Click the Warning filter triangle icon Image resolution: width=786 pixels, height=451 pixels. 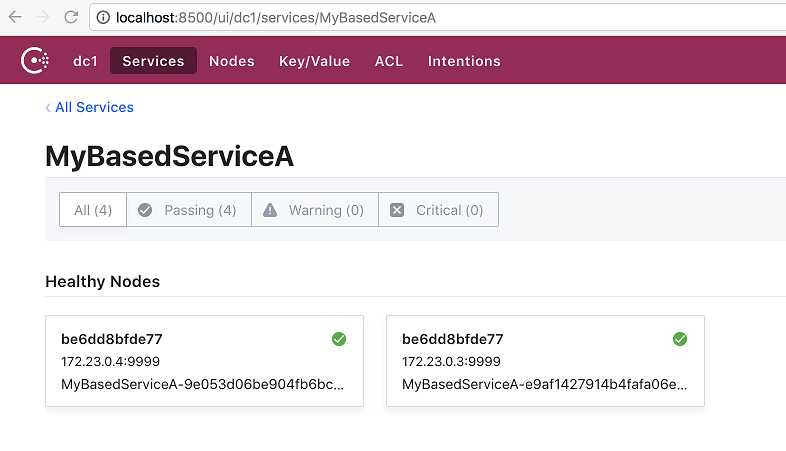(x=270, y=210)
